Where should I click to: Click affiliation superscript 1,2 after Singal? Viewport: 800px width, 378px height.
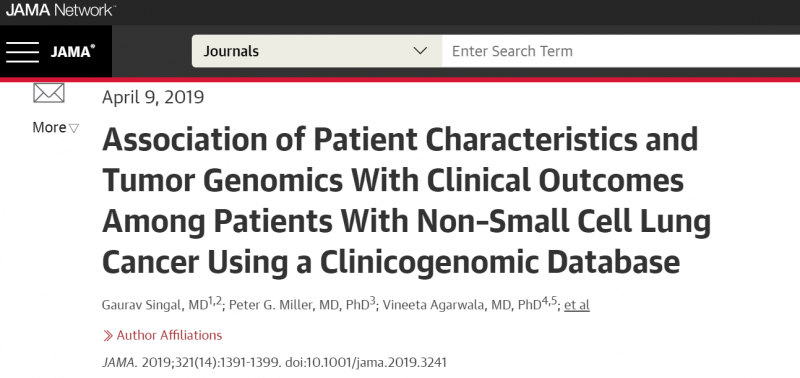click(215, 302)
